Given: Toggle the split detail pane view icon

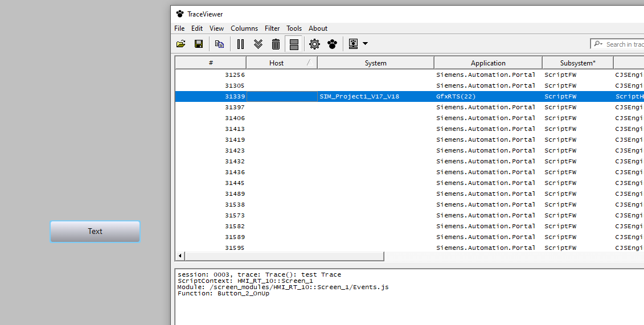Looking at the screenshot, I should 294,44.
